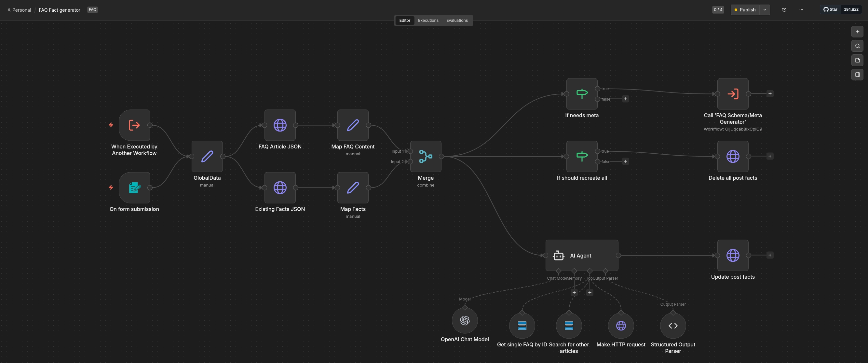Add a Memory sub-node to AI Agent
Image resolution: width=868 pixels, height=363 pixels.
click(x=574, y=293)
